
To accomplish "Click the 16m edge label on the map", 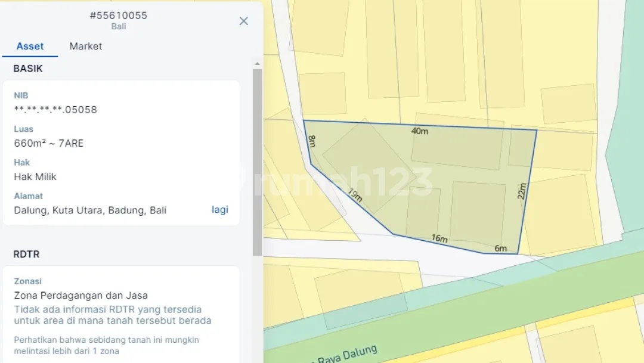I will click(x=439, y=238).
